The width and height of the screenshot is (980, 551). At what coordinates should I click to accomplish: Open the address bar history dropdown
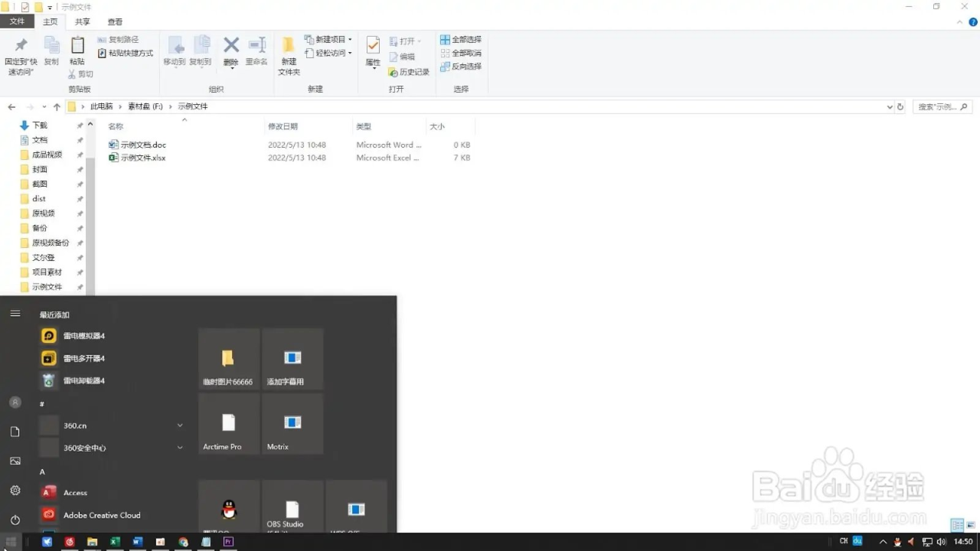(x=889, y=107)
